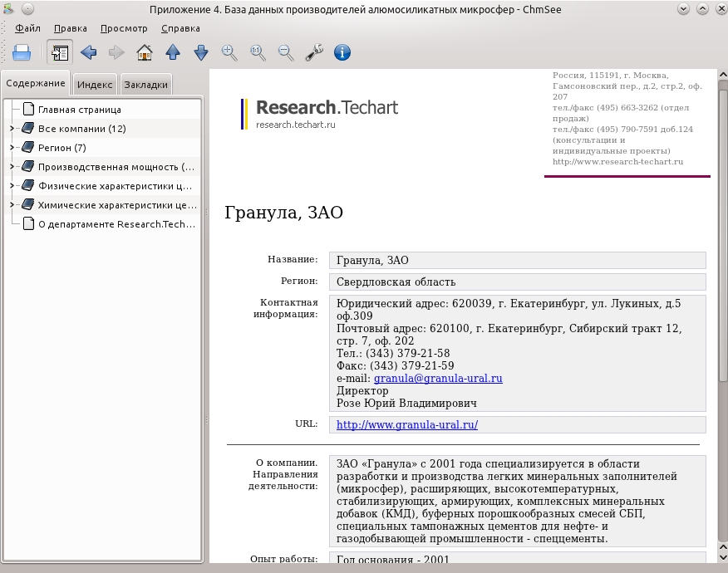Click the Все компании book icon

pyautogui.click(x=28, y=128)
